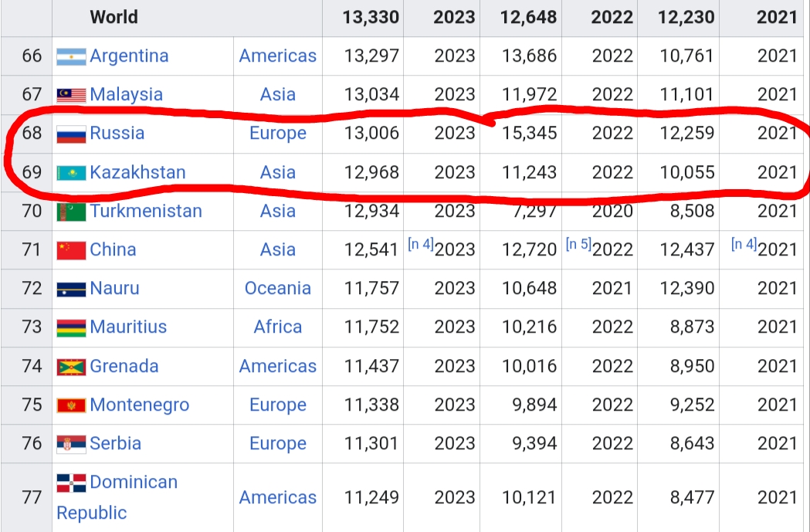Open the Montenegro country link

140,405
